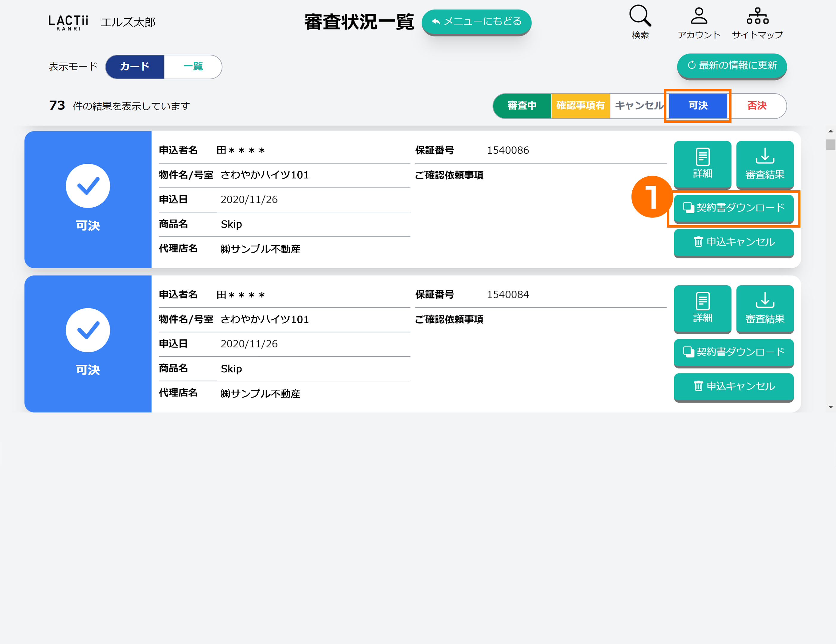Click the scrollbar down arrow

pyautogui.click(x=830, y=407)
